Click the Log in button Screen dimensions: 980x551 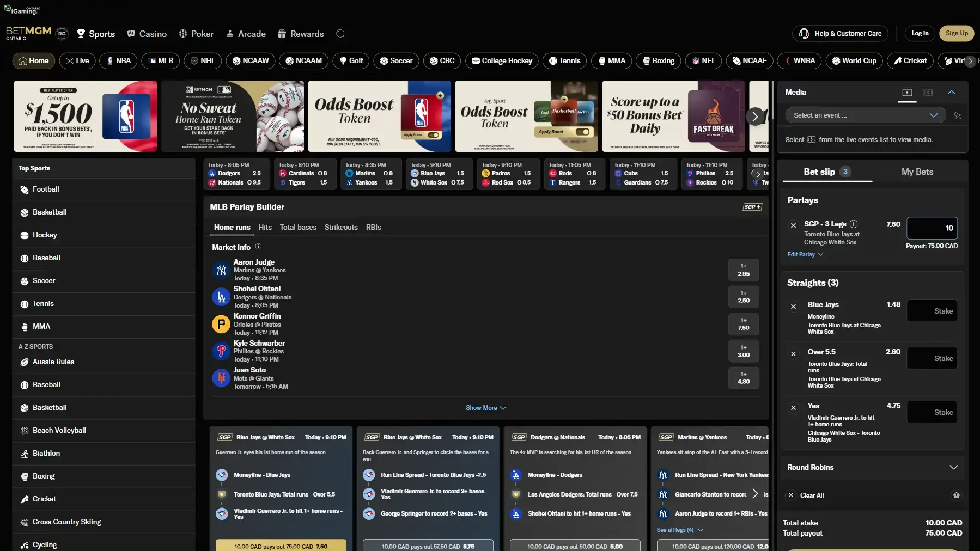920,33
